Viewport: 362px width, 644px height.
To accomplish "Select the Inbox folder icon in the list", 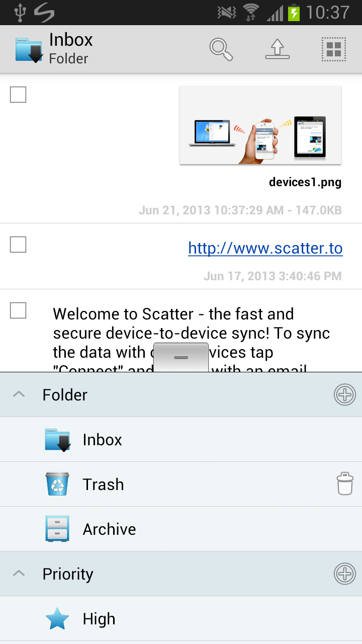I will click(x=57, y=439).
